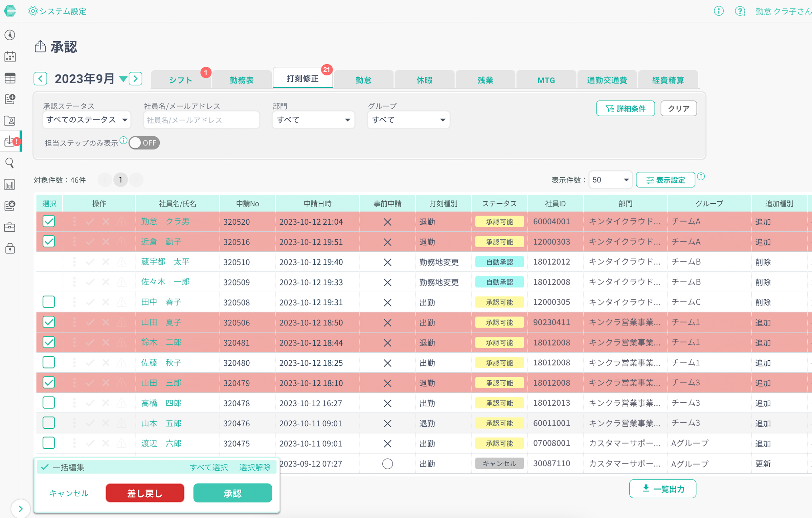Open the 部門 dropdown
The height and width of the screenshot is (518, 812).
tap(313, 120)
